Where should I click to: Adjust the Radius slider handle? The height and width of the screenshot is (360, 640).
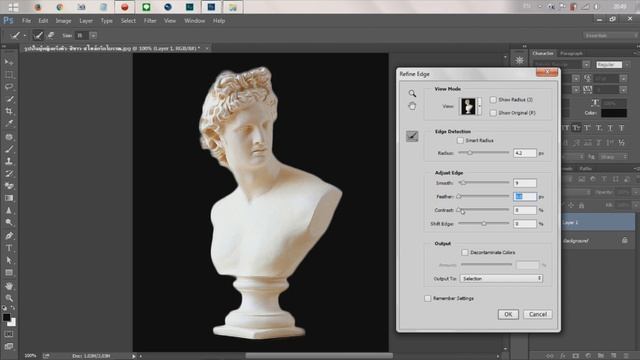click(470, 153)
